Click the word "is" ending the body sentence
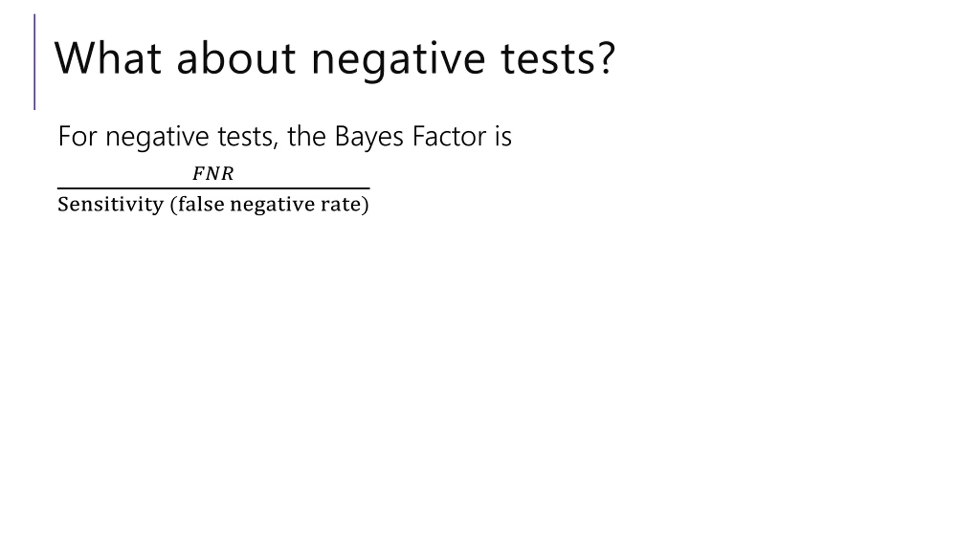 click(x=503, y=136)
